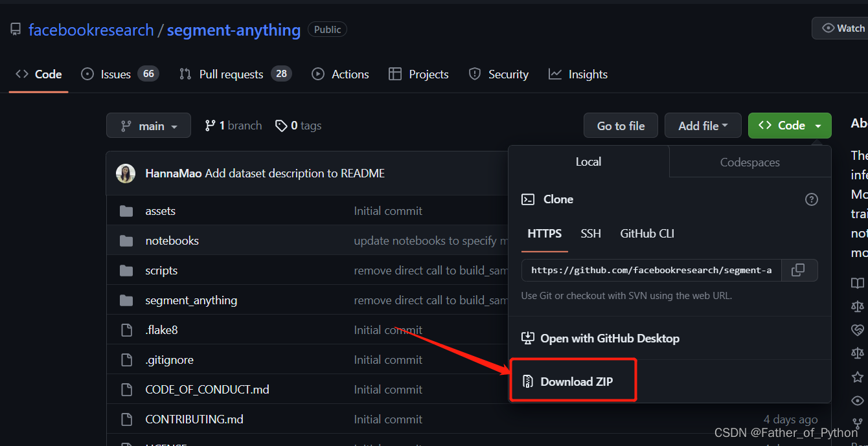Open the Insights tab
The width and height of the screenshot is (868, 446).
(x=578, y=74)
